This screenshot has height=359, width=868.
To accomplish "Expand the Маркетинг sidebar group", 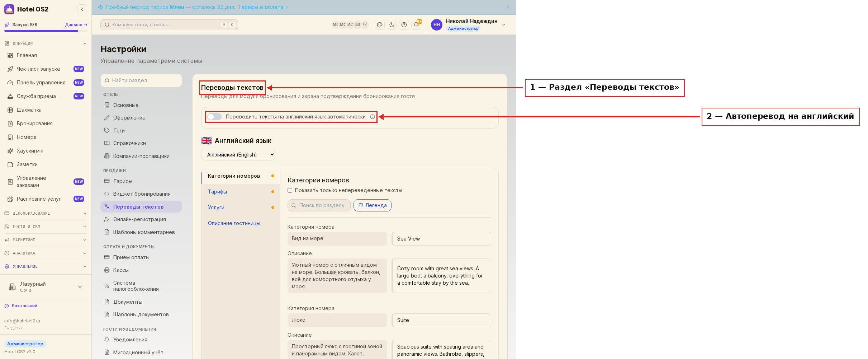I will (46, 240).
